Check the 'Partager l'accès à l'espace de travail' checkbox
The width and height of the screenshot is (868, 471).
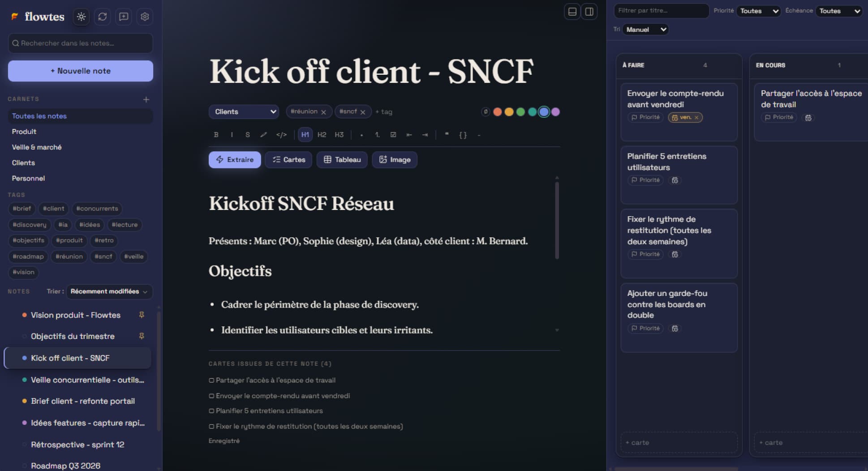pos(211,380)
